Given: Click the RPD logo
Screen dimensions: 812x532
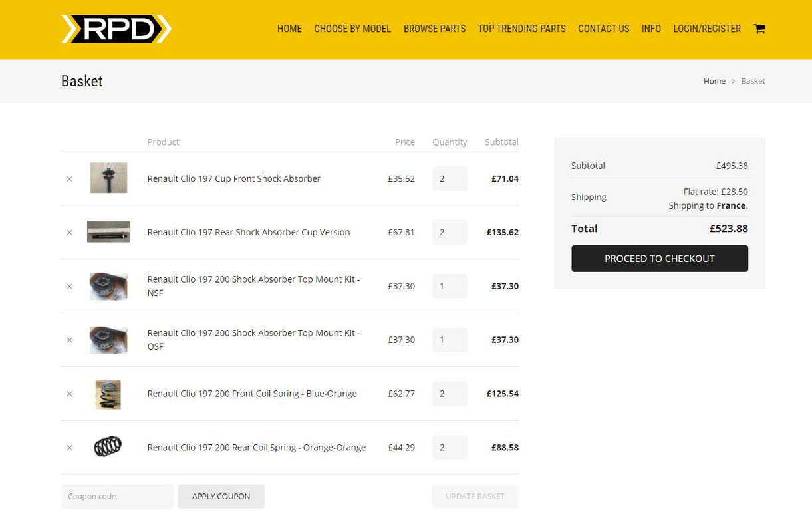Looking at the screenshot, I should point(116,29).
